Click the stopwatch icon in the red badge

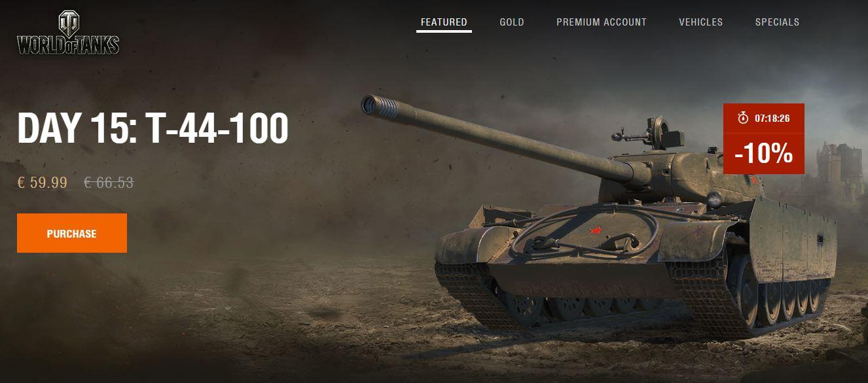point(743,118)
